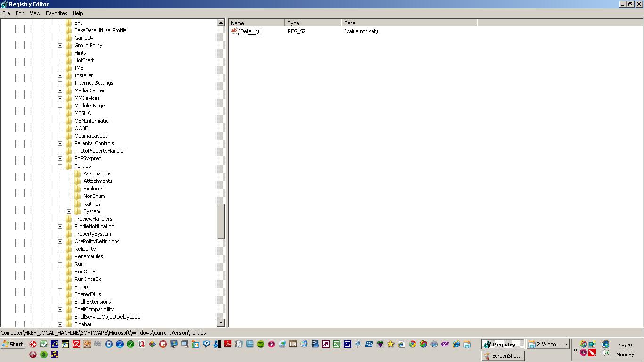The image size is (644, 362).
Task: Expand the Media Center key
Action: tap(60, 90)
